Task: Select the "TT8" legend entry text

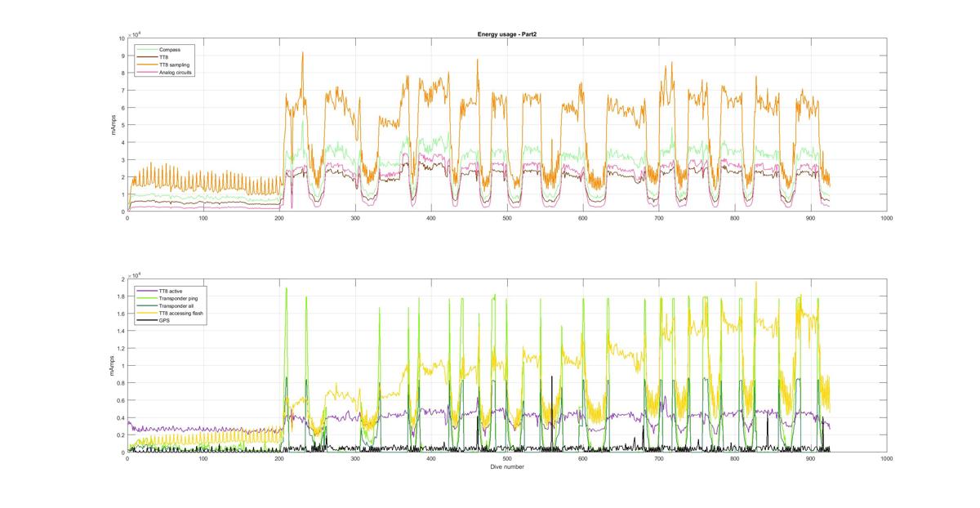Action: click(x=164, y=56)
